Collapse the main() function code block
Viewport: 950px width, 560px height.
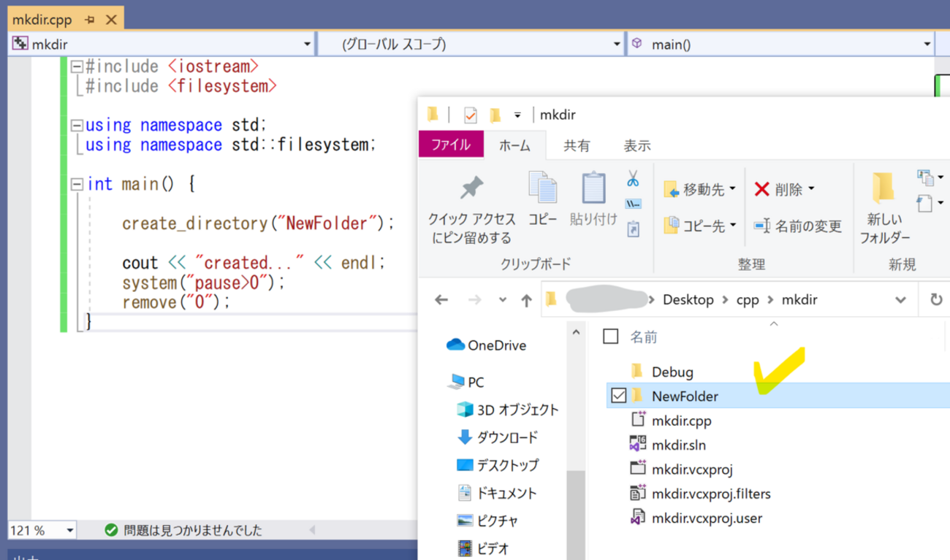(77, 184)
